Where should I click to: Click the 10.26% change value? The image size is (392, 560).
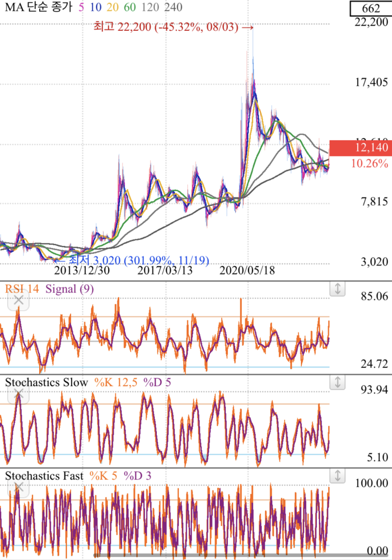click(369, 164)
